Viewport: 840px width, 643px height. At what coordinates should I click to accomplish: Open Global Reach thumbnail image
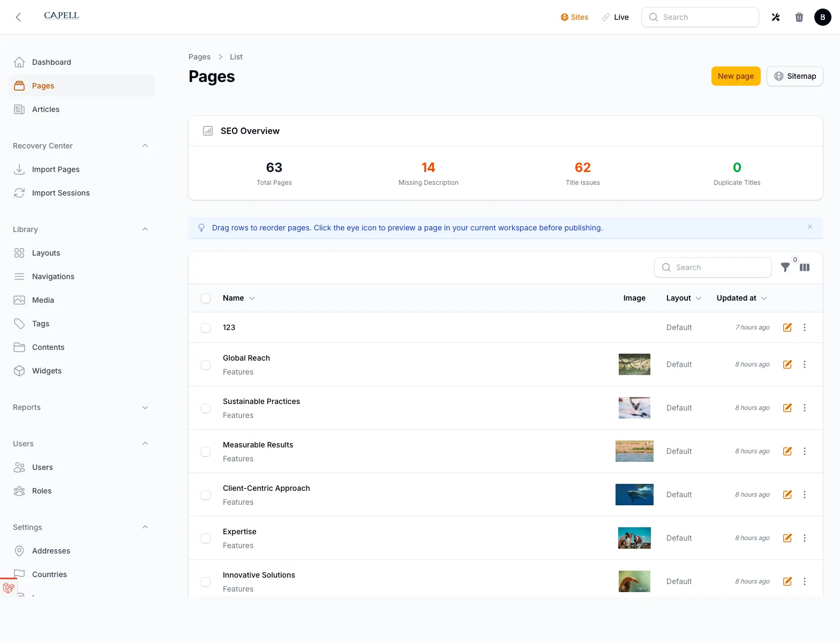[x=634, y=364]
